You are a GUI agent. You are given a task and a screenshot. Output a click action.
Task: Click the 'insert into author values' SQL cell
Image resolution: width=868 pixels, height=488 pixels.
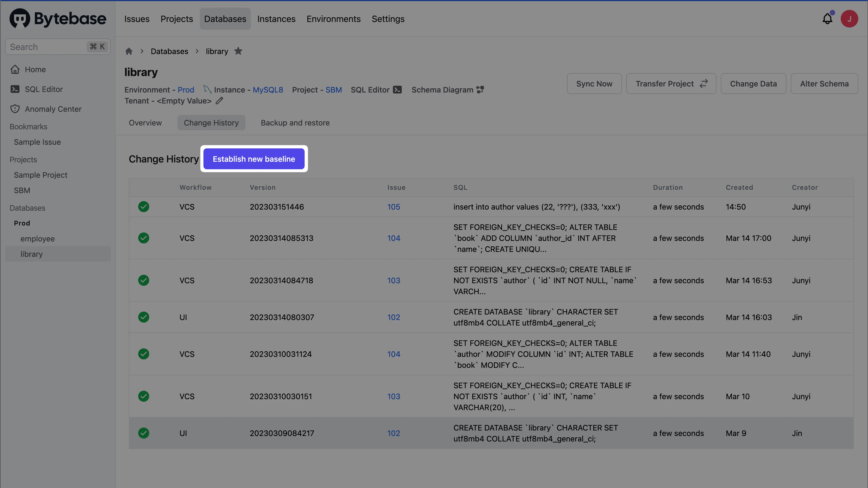537,207
